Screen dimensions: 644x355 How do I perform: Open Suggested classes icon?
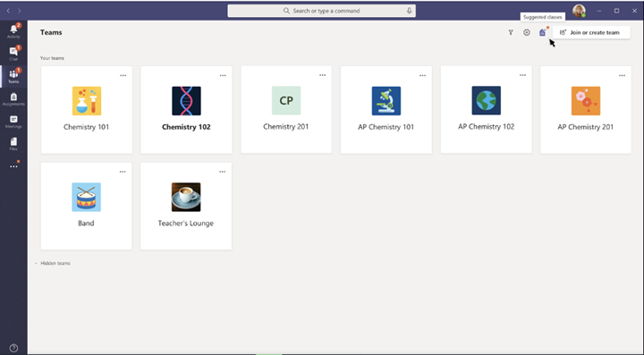tap(543, 32)
